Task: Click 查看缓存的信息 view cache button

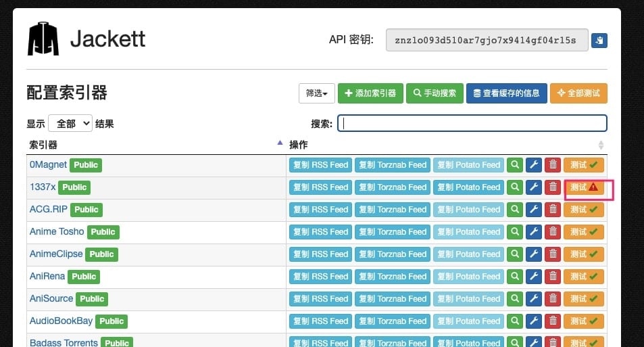Action: point(506,93)
